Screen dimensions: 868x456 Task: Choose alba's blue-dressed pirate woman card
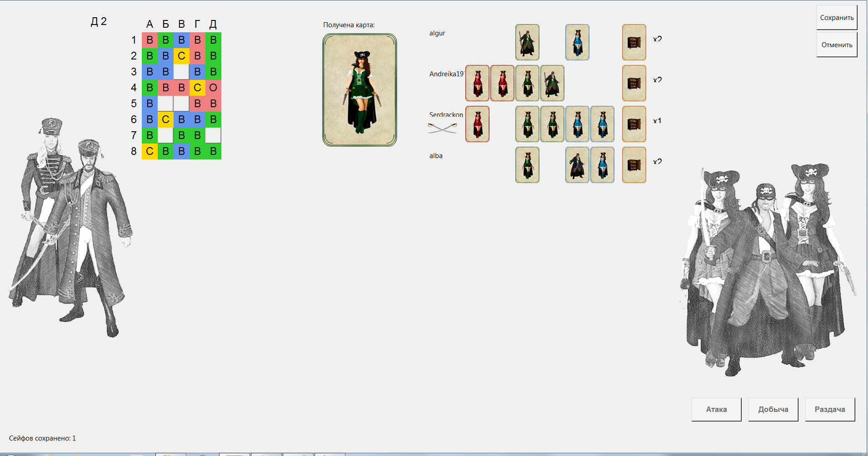602,165
